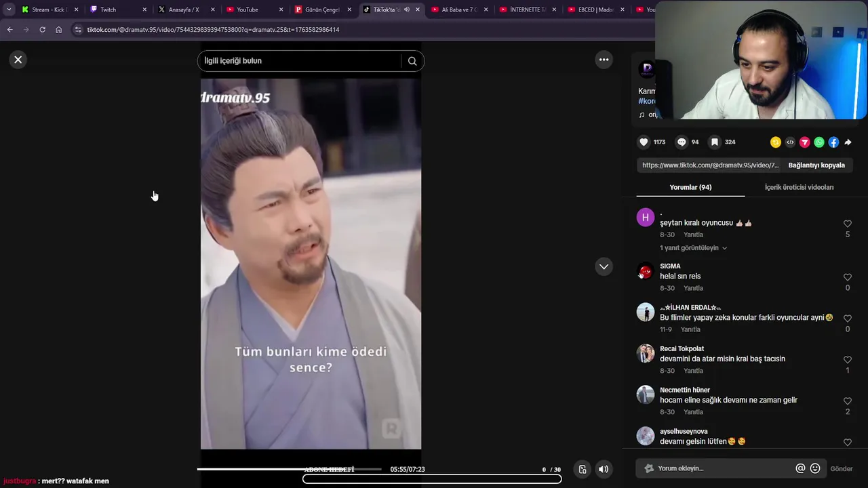Click the browser address bar URL
Viewport: 868px width, 488px height.
point(213,30)
